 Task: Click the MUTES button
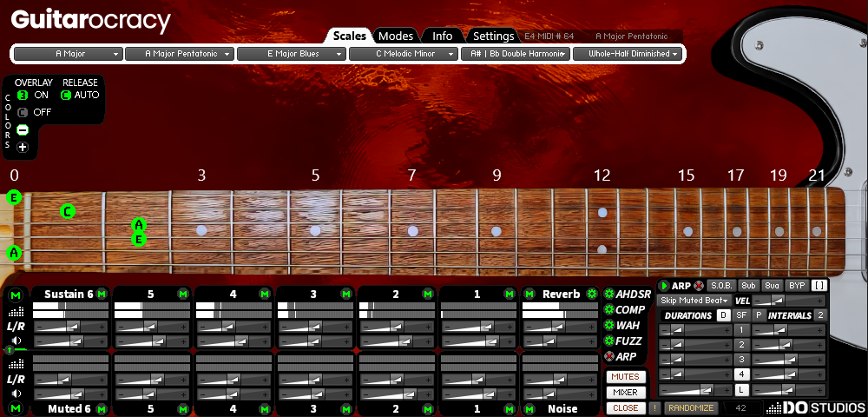(x=625, y=376)
